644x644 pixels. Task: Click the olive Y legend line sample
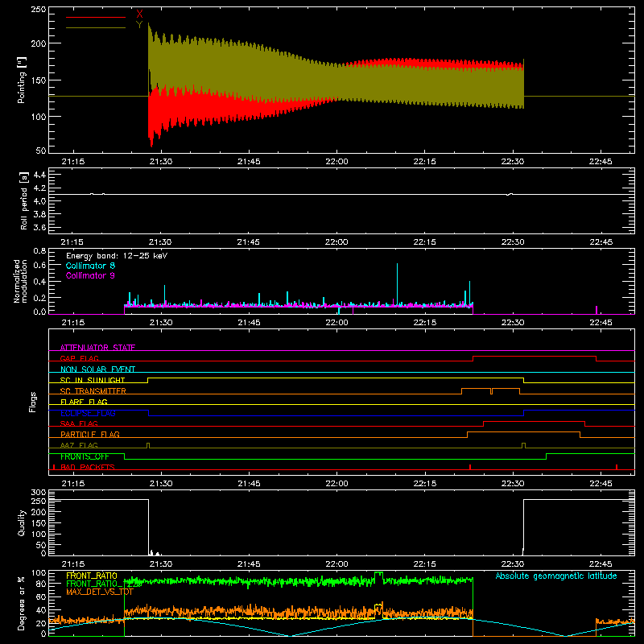tap(96, 28)
